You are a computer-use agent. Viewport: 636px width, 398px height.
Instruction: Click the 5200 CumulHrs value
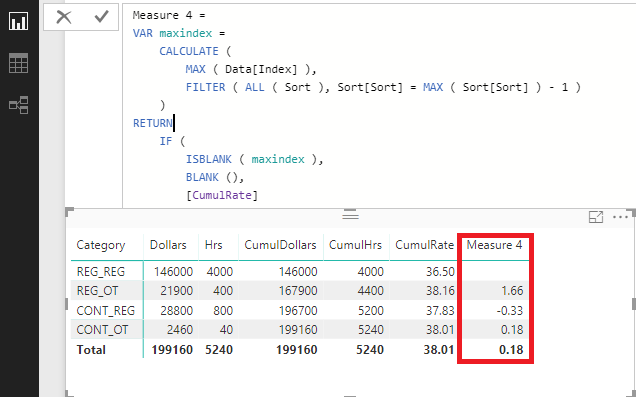(370, 310)
